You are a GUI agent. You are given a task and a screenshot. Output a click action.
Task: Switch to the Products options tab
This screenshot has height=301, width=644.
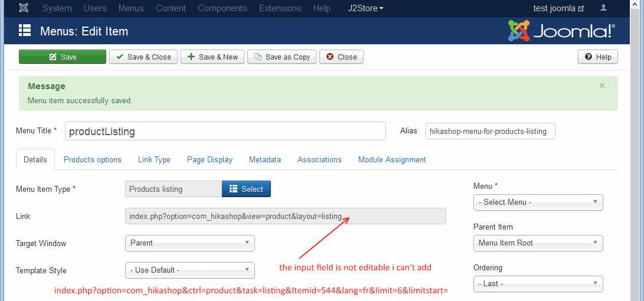click(93, 160)
